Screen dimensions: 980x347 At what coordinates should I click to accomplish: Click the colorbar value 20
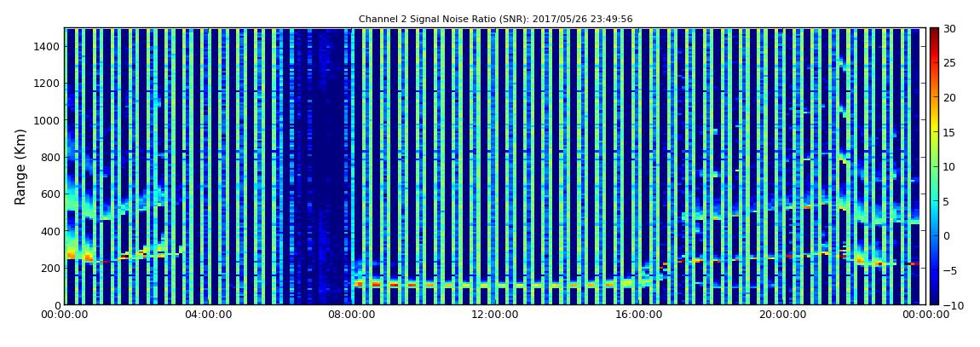950,97
